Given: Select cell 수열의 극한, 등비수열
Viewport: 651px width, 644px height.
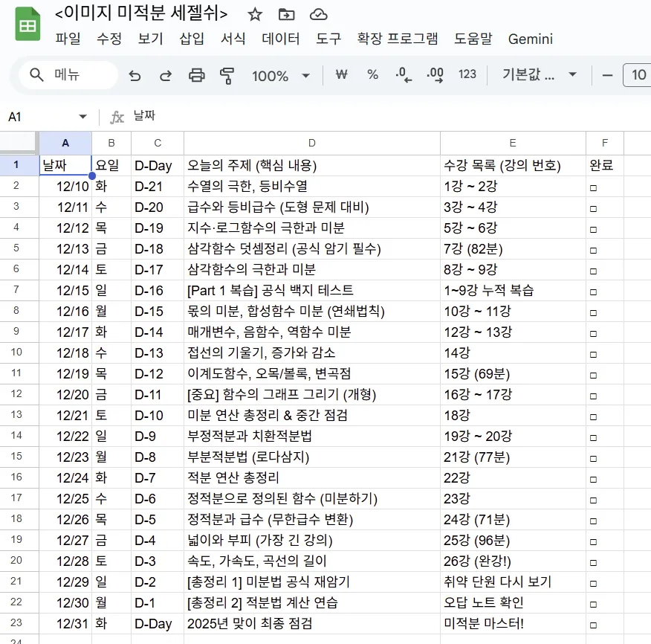Looking at the screenshot, I should tap(312, 186).
